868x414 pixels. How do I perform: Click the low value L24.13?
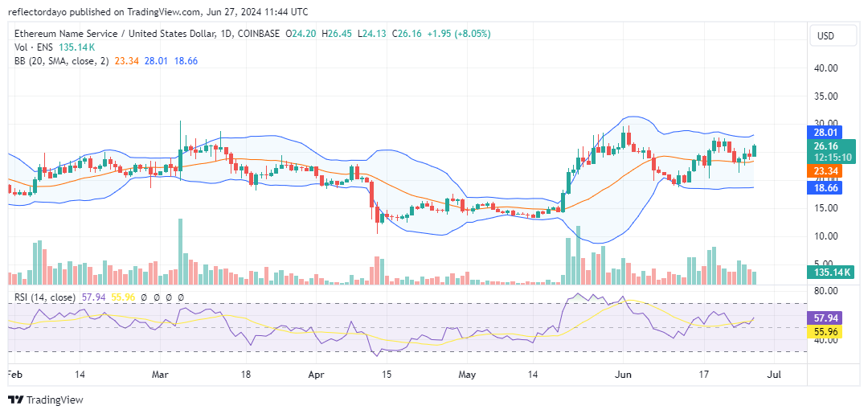coord(372,34)
